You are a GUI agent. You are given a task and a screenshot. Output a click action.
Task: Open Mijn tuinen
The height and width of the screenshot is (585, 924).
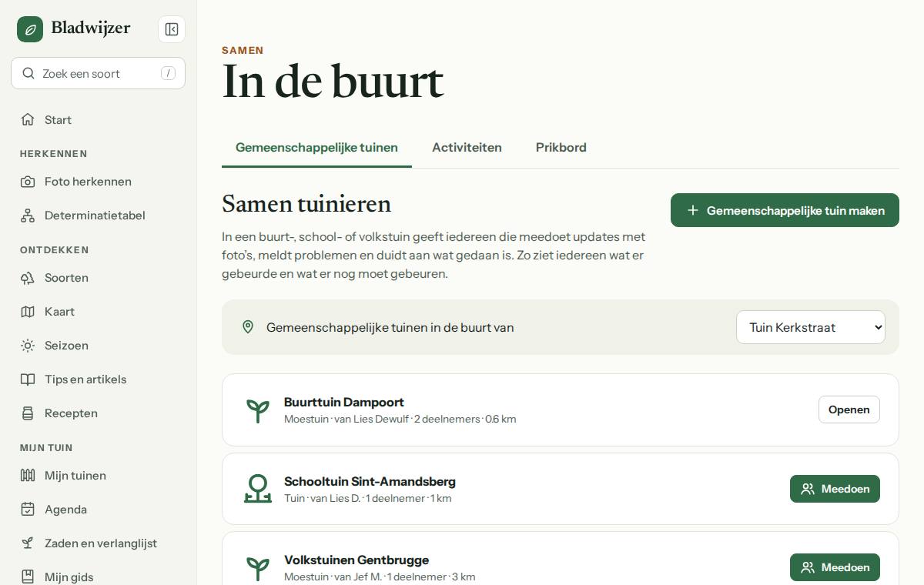click(98, 476)
